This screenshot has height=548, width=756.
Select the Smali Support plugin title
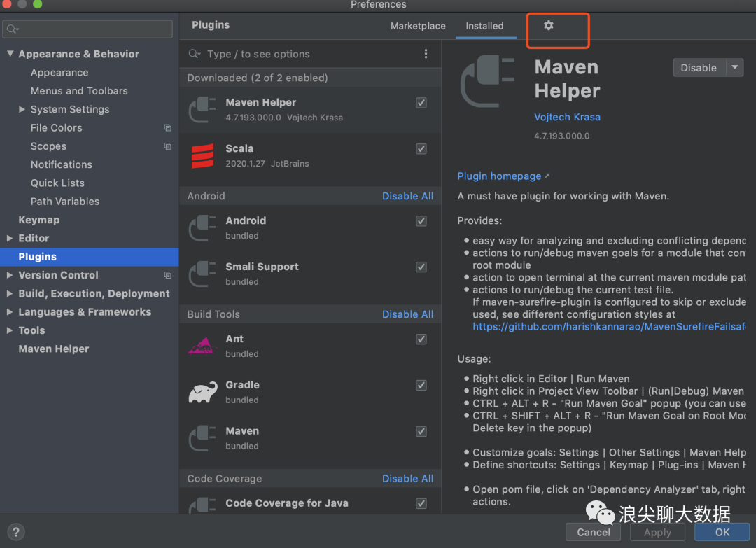click(x=262, y=267)
